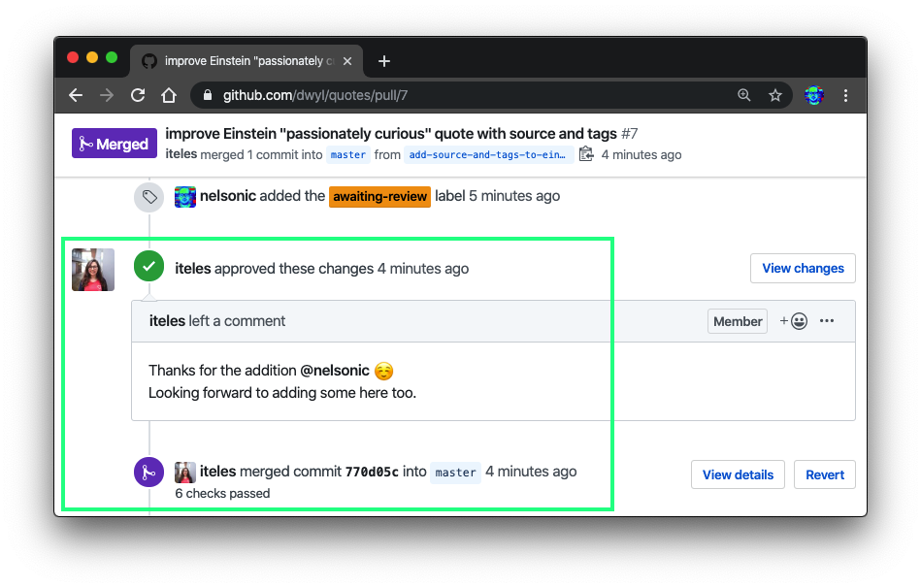Navigate back with the back arrow
The image size is (921, 588).
[x=76, y=95]
